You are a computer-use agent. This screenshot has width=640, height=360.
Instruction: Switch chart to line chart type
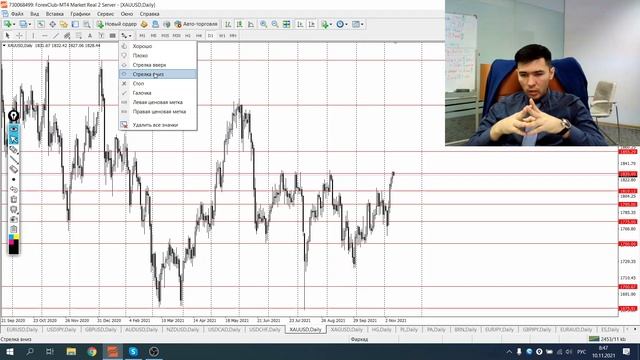pyautogui.click(x=251, y=24)
